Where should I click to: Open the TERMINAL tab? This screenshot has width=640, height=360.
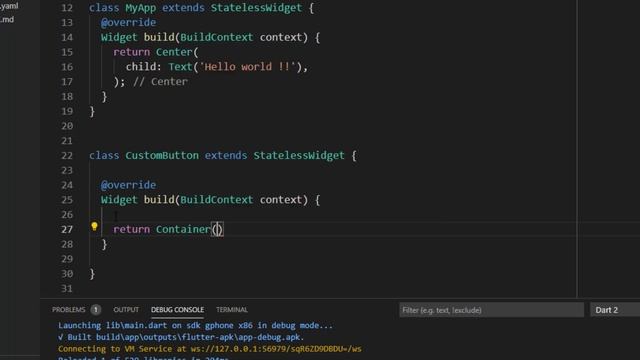point(232,310)
